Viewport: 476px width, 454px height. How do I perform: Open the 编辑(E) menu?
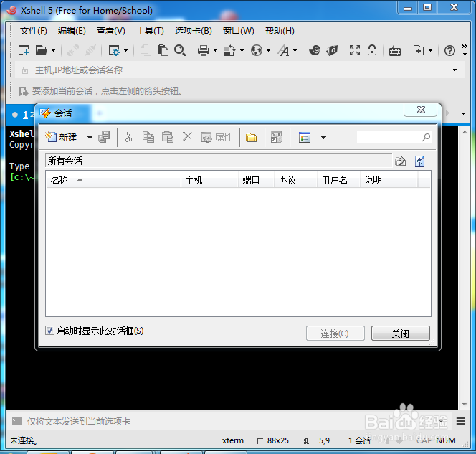[72, 31]
